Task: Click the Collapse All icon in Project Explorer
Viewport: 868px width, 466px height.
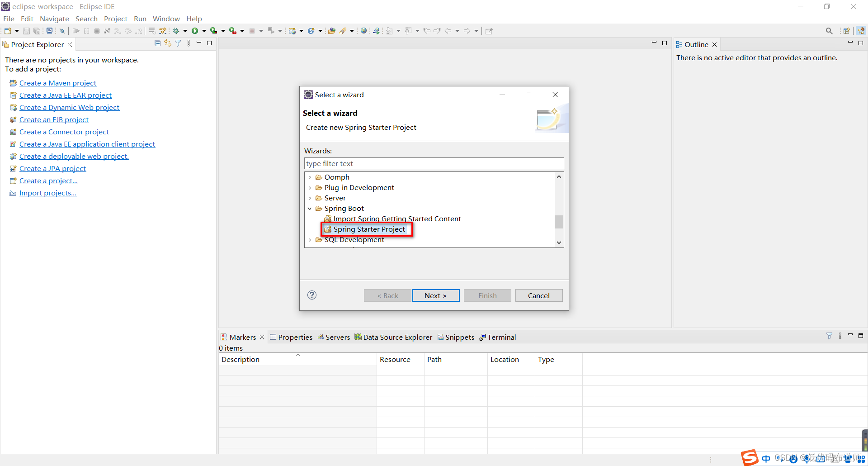Action: pos(157,43)
